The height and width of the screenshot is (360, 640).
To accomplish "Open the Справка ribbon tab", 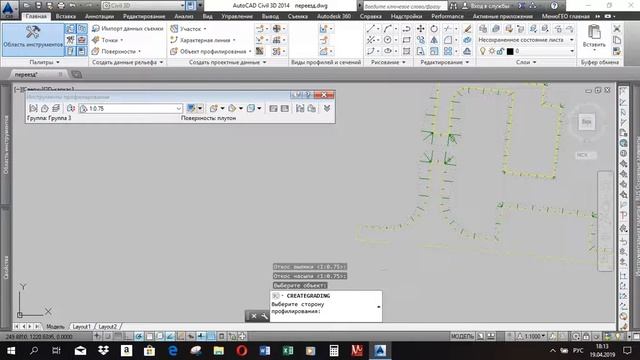I will coord(371,16).
